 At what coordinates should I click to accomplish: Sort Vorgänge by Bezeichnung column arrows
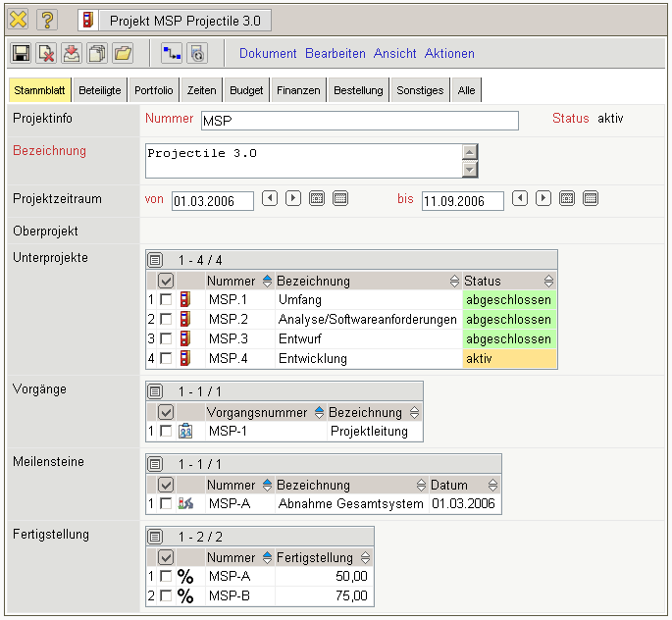point(413,413)
